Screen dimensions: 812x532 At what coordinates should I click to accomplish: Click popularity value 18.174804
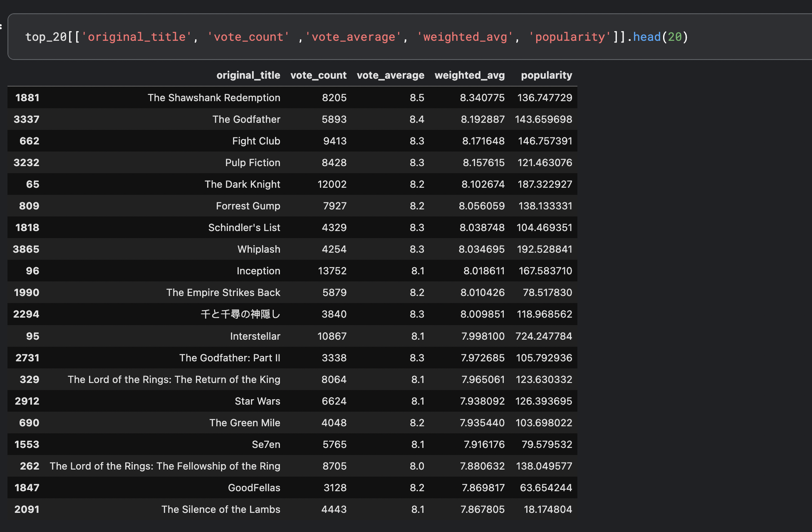548,510
